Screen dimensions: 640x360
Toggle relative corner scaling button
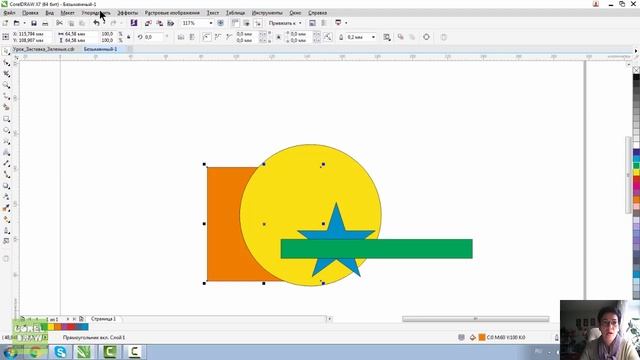click(x=328, y=37)
